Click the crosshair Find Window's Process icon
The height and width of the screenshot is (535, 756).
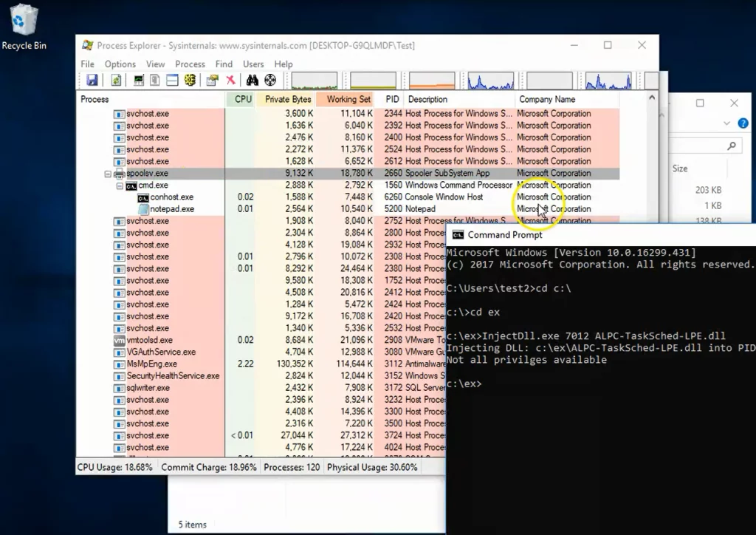(x=270, y=80)
